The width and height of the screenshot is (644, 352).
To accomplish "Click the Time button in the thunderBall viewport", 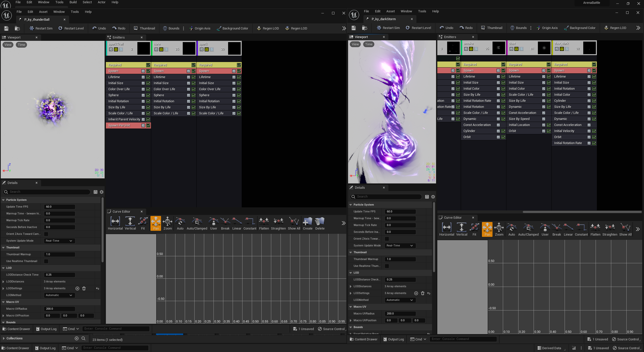I will 21,45.
